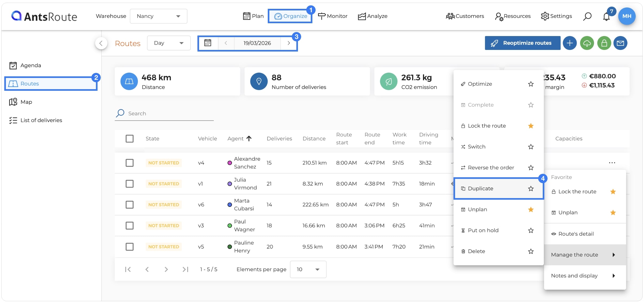644x303 pixels.
Task: Click the Search routes field
Action: click(x=164, y=113)
